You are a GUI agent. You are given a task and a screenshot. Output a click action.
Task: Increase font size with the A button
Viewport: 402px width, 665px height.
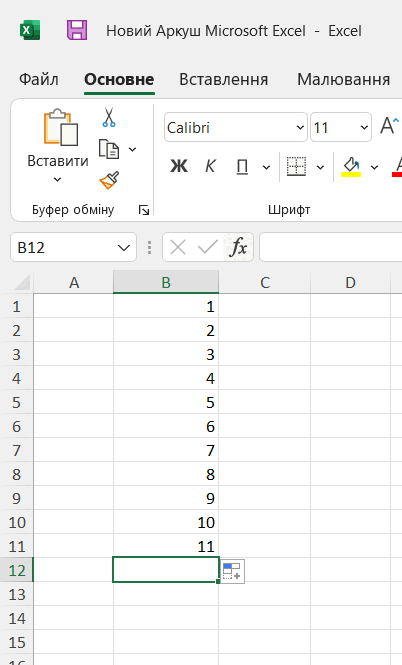[x=389, y=126]
